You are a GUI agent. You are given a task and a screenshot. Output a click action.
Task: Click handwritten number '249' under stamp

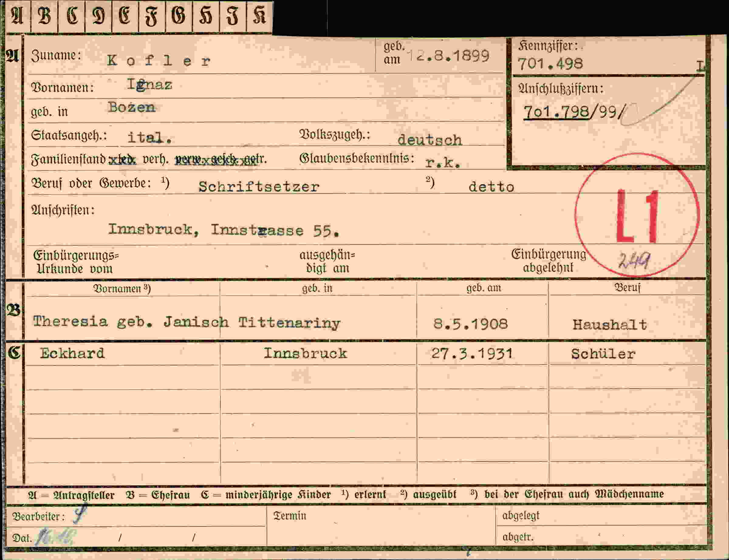[x=634, y=260]
